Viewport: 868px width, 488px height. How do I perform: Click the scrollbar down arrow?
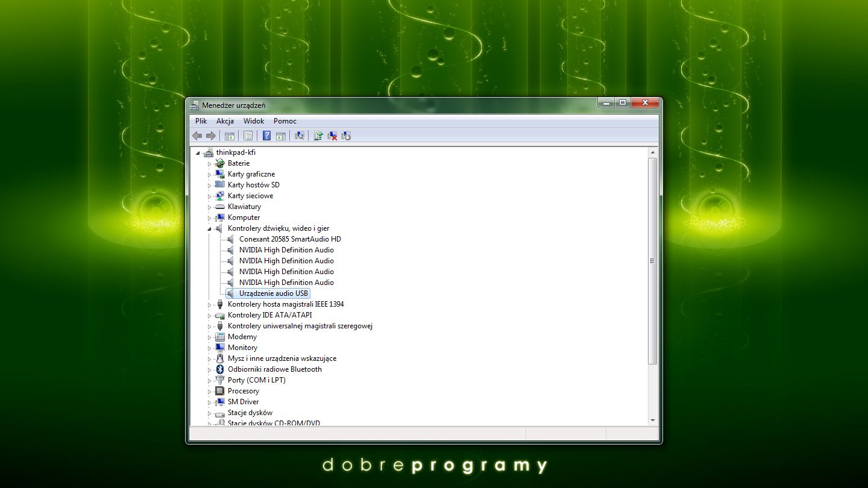tap(652, 420)
